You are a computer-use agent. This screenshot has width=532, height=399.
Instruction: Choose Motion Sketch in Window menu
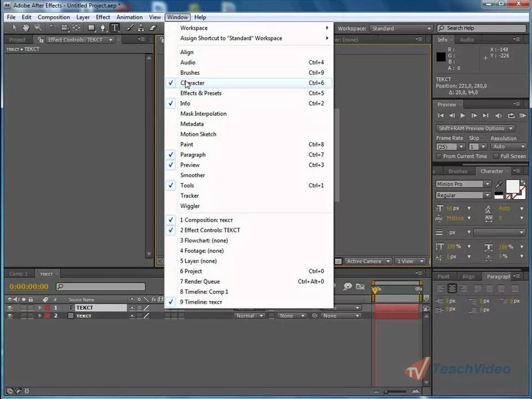[249, 134]
